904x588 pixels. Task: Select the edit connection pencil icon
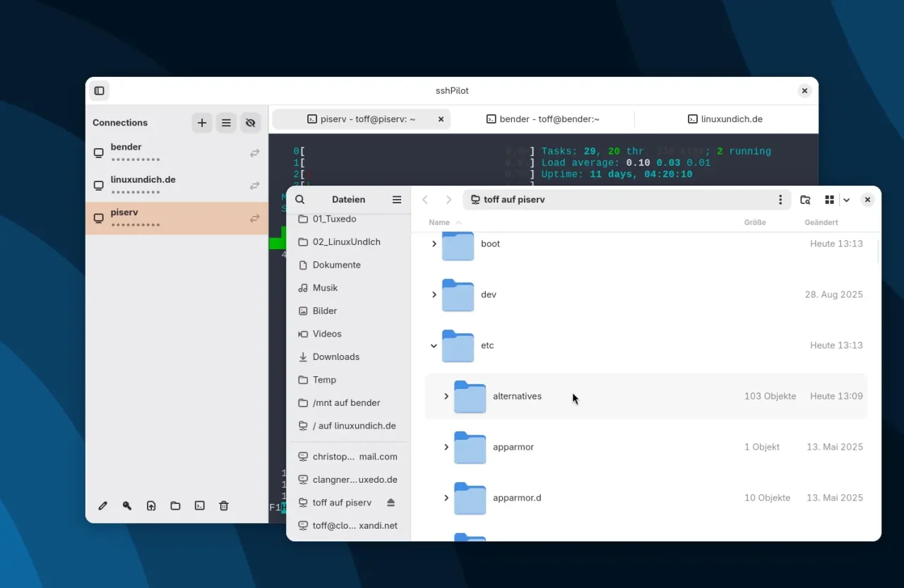(x=102, y=505)
